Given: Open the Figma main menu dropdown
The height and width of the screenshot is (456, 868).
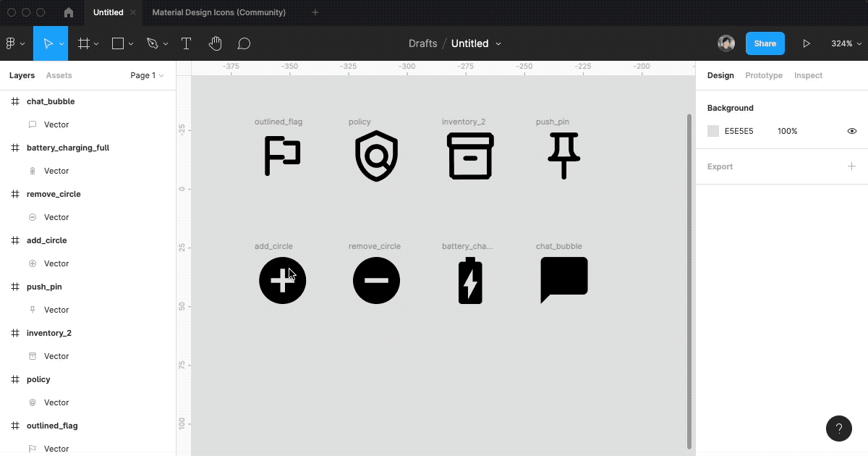Looking at the screenshot, I should (x=14, y=43).
